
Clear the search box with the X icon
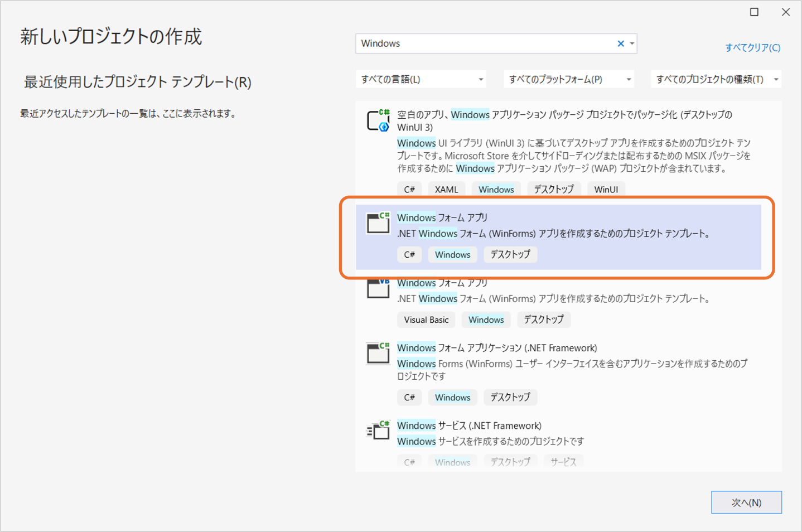tap(621, 43)
